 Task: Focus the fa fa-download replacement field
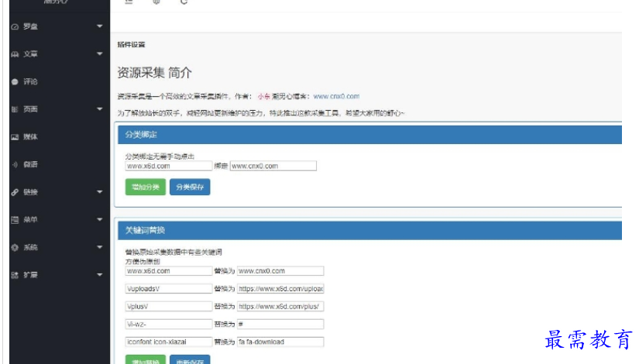[x=280, y=342]
